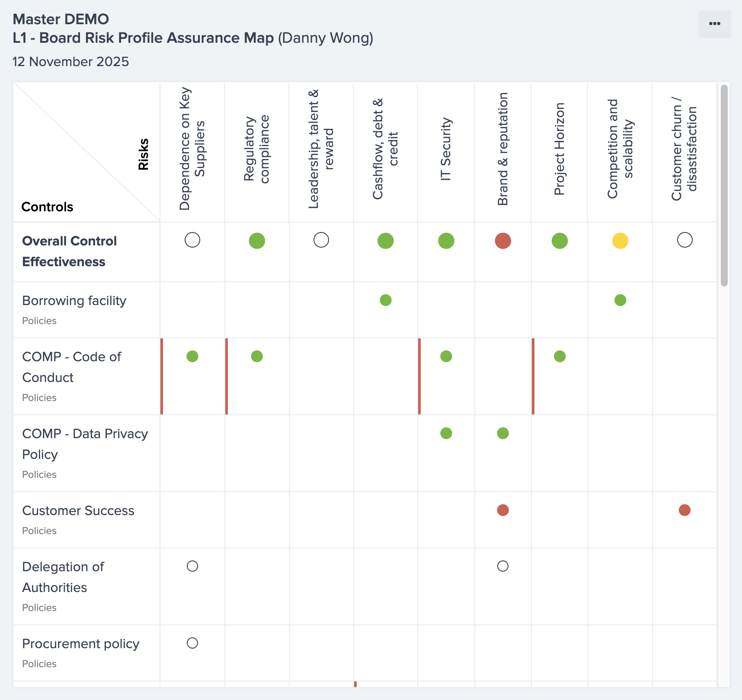Open the Borrowing facility control row
742x700 pixels.
click(74, 301)
